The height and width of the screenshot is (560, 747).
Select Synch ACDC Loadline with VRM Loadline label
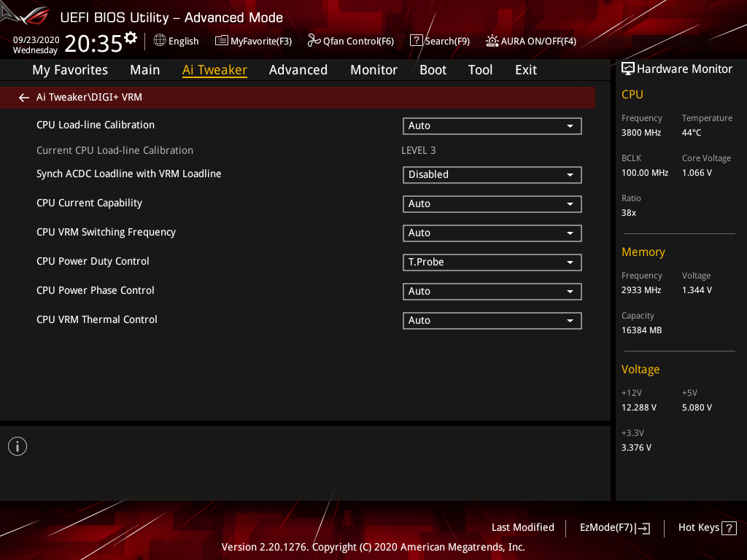[128, 174]
